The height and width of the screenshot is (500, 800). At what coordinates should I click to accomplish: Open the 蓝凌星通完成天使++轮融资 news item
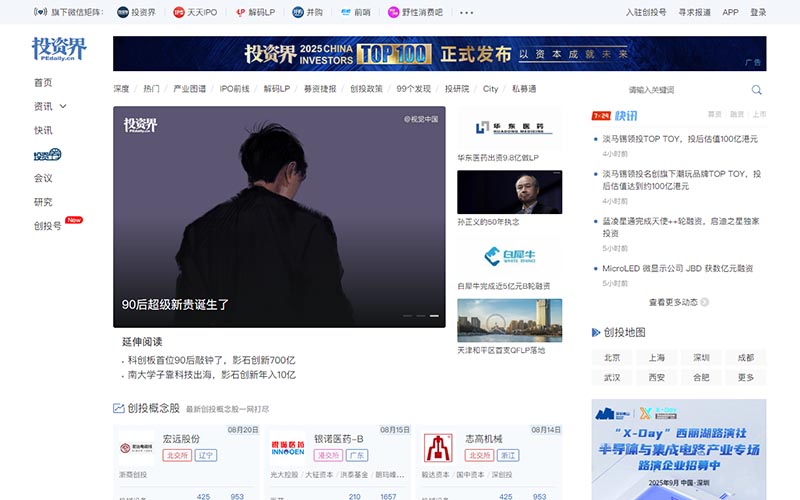(x=681, y=227)
